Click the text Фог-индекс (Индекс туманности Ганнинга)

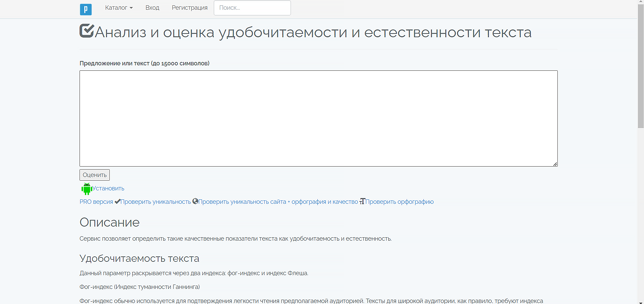point(140,287)
